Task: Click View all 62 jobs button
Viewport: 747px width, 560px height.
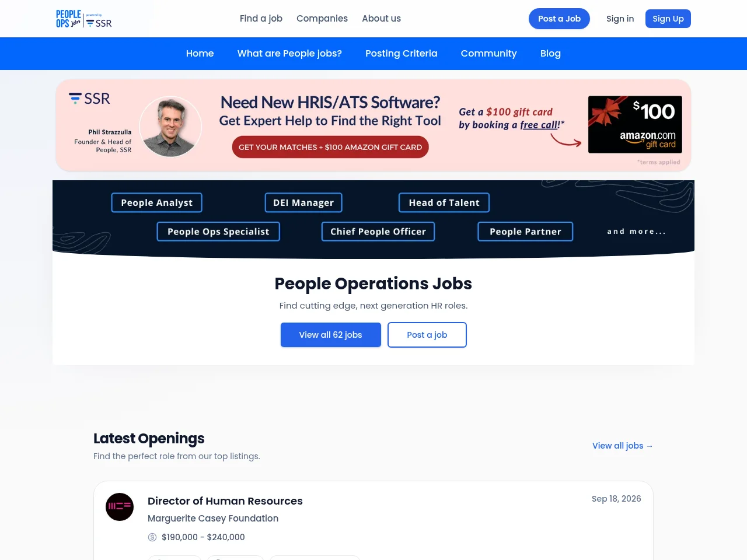Action: (x=331, y=335)
